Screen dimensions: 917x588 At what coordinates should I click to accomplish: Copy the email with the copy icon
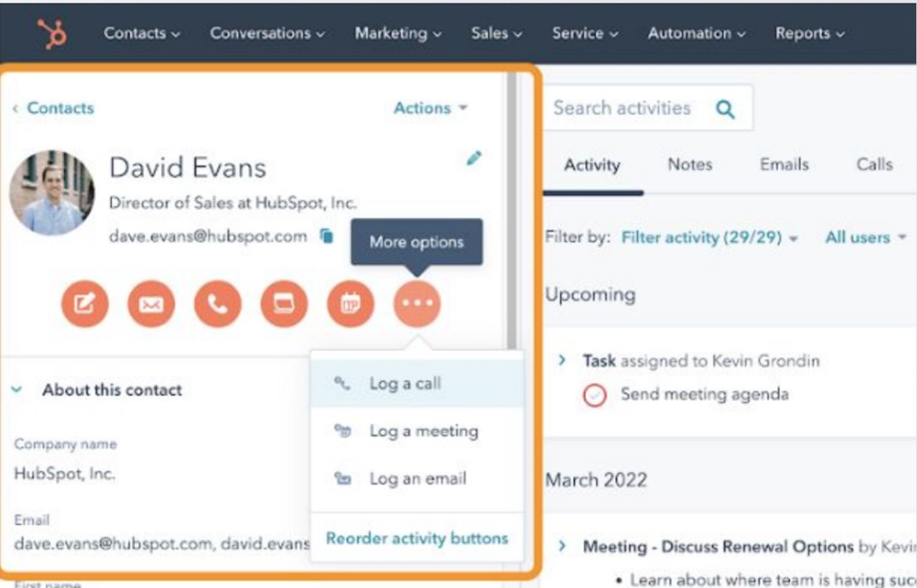(327, 236)
